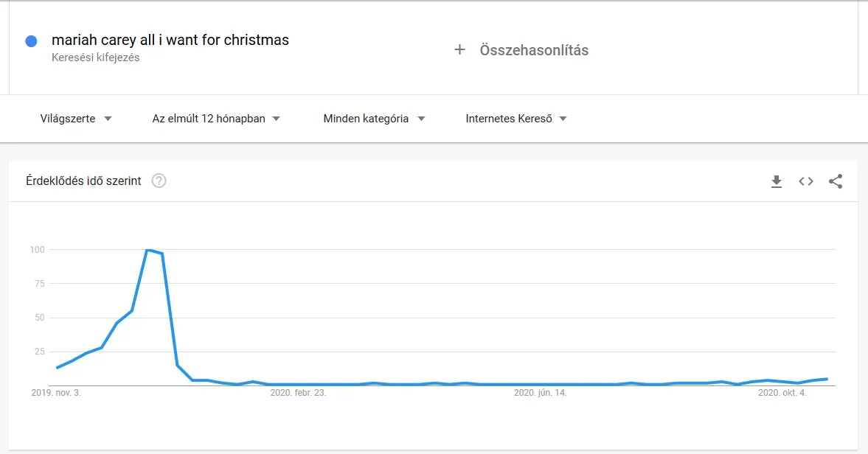
Task: Click the 2020. jún. 14. axis label
Action: 540,393
